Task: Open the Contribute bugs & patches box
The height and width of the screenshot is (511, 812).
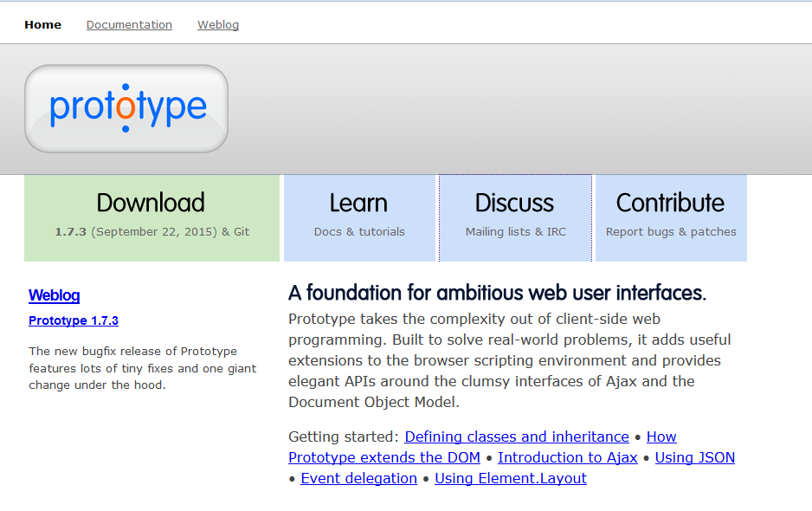Action: point(671,218)
